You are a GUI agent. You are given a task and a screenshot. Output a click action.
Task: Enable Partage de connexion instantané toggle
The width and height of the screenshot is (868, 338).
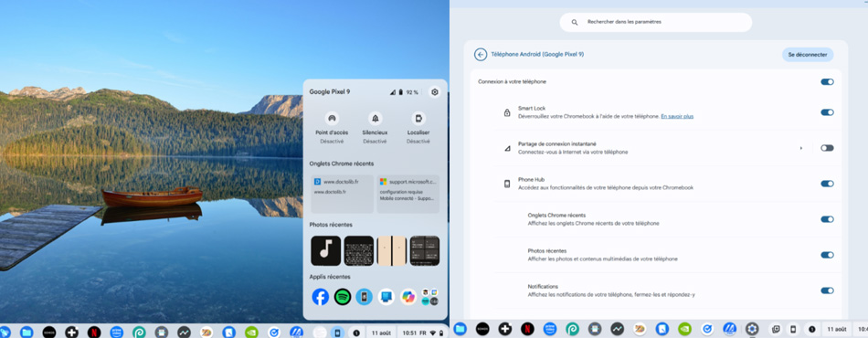(x=827, y=148)
